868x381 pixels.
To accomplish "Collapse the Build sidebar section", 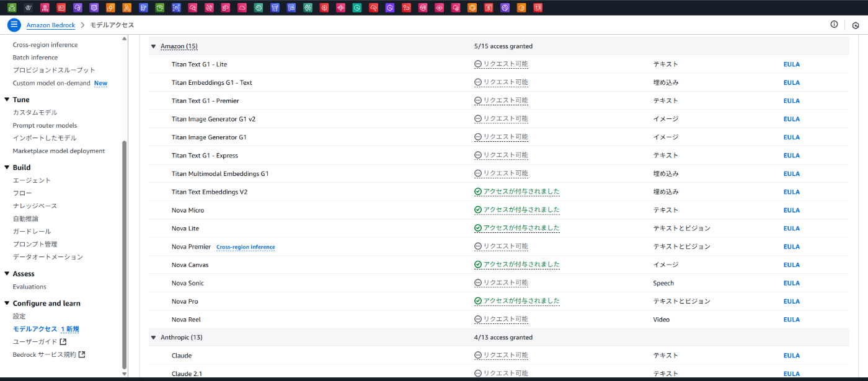I will [x=7, y=168].
